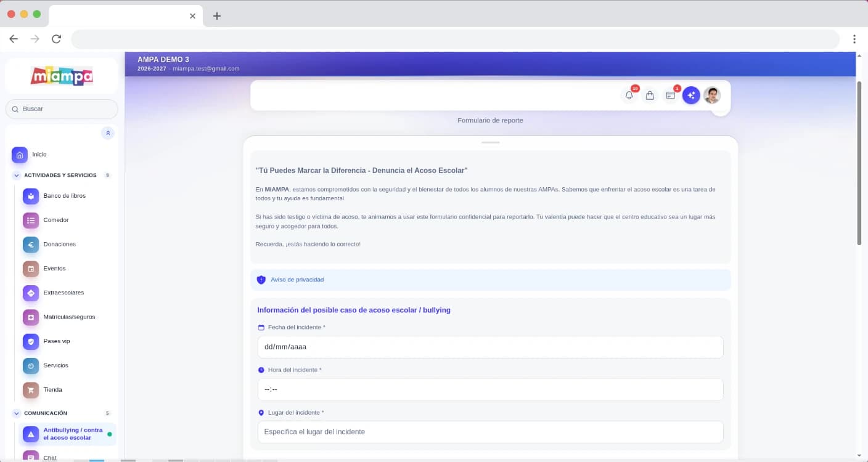Collapse the COMUNICACIÓN sidebar group
Image resolution: width=868 pixels, height=462 pixels.
[x=61, y=413]
